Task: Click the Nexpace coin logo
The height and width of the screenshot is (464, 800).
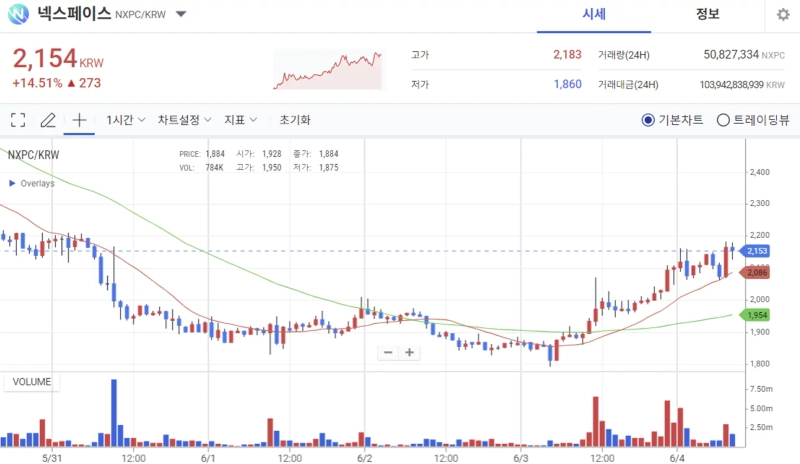Action: coord(18,15)
